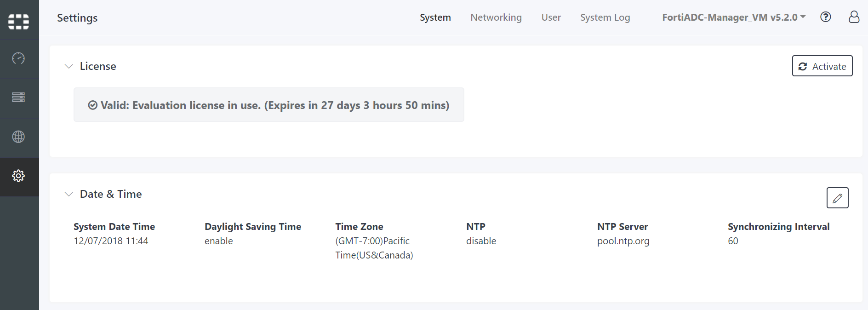Click the Synchronizing Interval label
The height and width of the screenshot is (310, 868).
coord(778,227)
